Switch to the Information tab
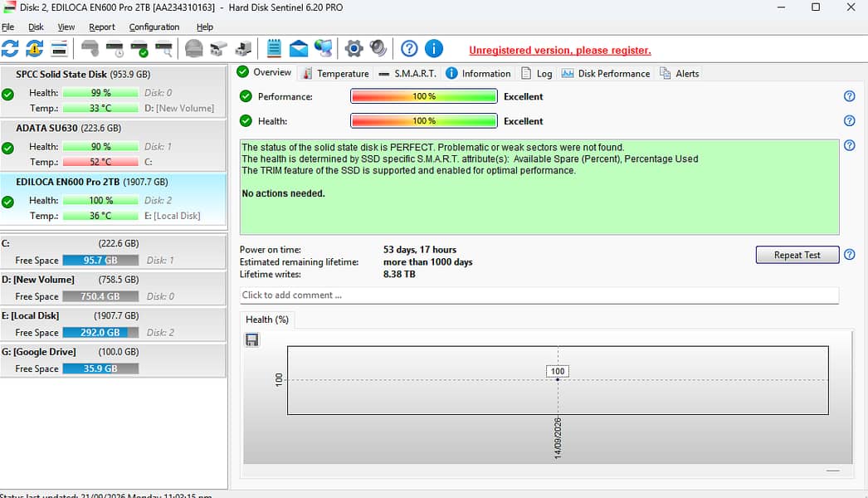This screenshot has height=498, width=868. tap(479, 73)
